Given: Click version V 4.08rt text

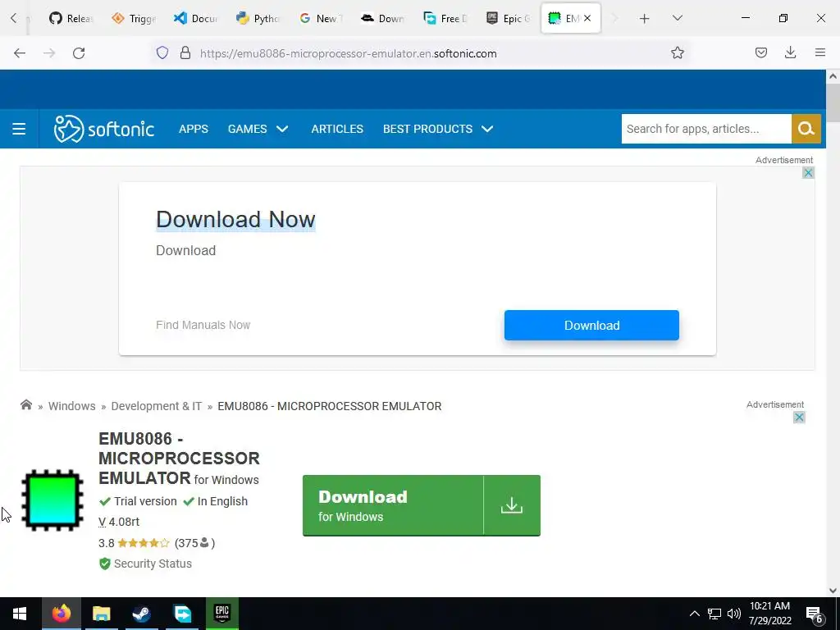Looking at the screenshot, I should click(x=119, y=522).
